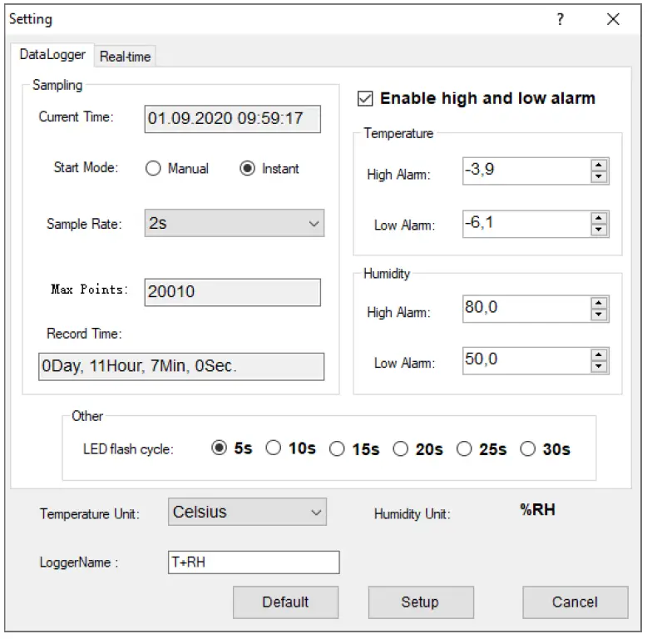Choose 10s LED flash cycle

coord(273,448)
